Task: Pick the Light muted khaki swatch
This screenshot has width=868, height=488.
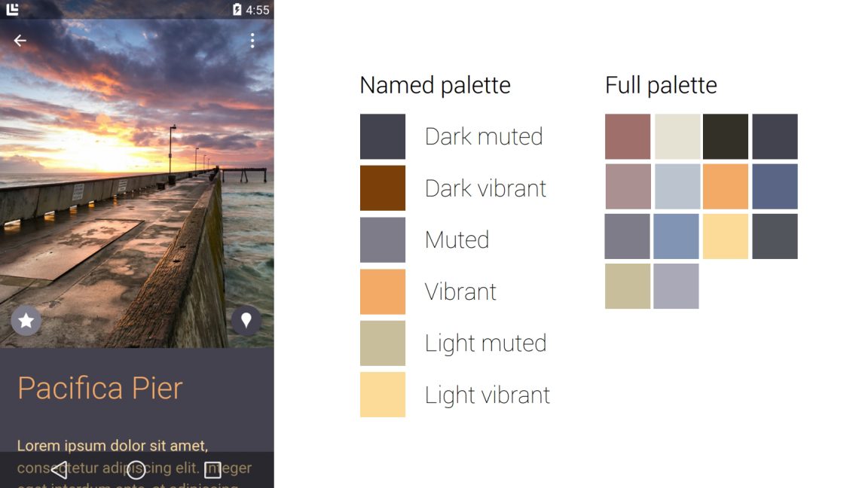Action: pos(383,343)
